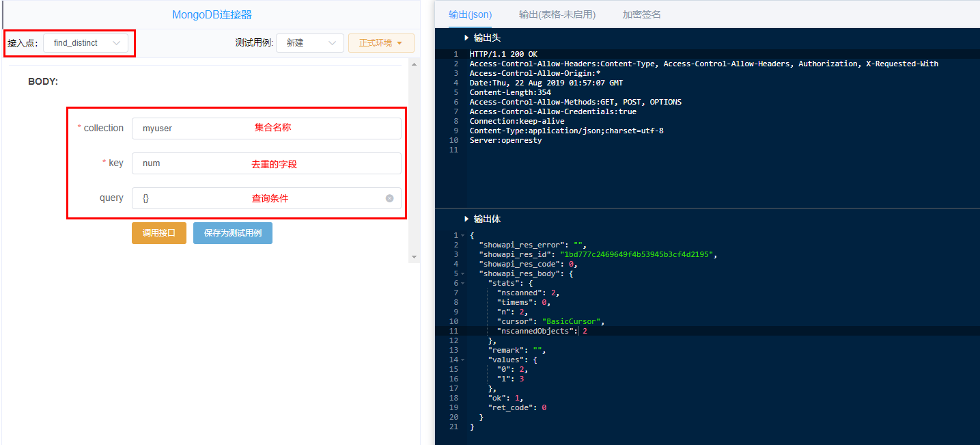Click the "showapi_res_code": 0 line
Image resolution: width=980 pixels, height=445 pixels.
pyautogui.click(x=529, y=264)
